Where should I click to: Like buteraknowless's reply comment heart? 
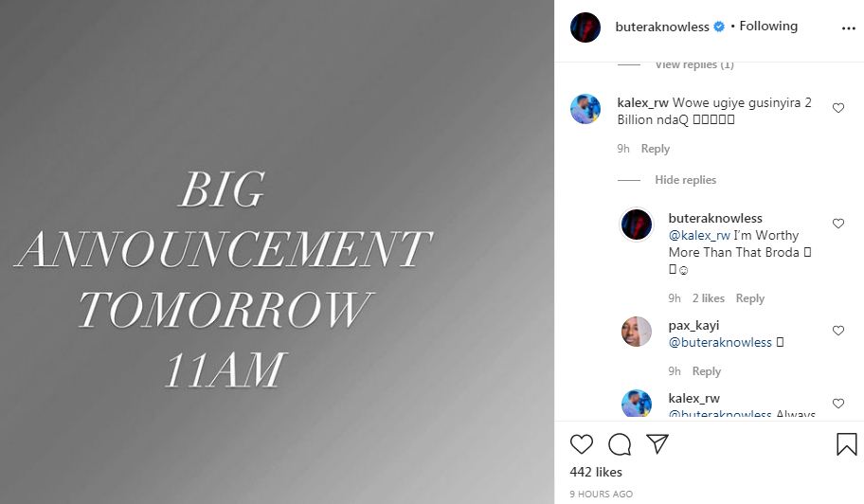tap(838, 223)
